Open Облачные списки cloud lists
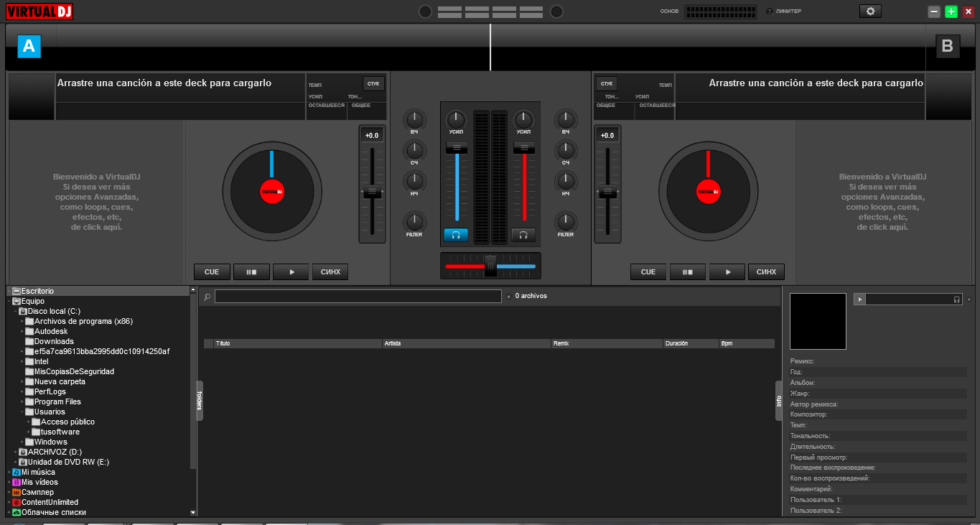The image size is (980, 525). point(53,512)
